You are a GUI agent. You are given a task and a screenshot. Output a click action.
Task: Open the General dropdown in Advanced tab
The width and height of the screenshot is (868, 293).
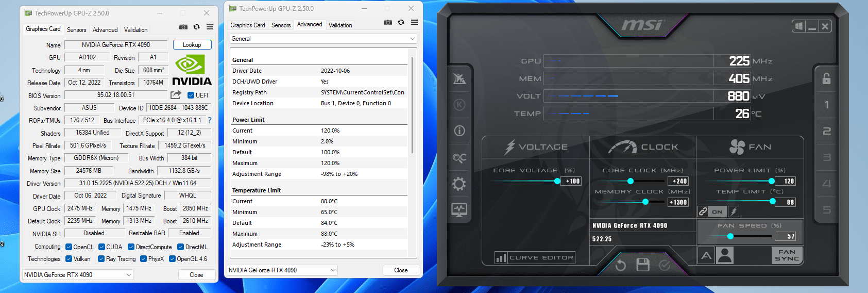[324, 39]
